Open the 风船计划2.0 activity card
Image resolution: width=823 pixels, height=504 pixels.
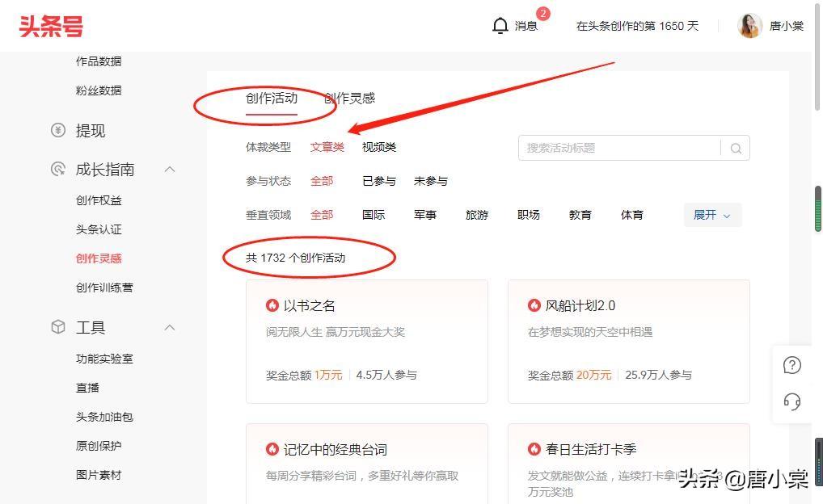pyautogui.click(x=628, y=341)
